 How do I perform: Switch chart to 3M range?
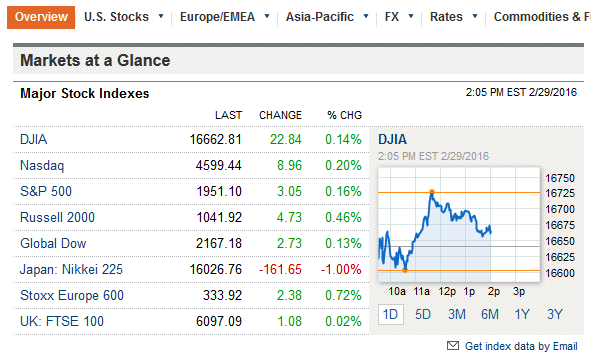456,314
